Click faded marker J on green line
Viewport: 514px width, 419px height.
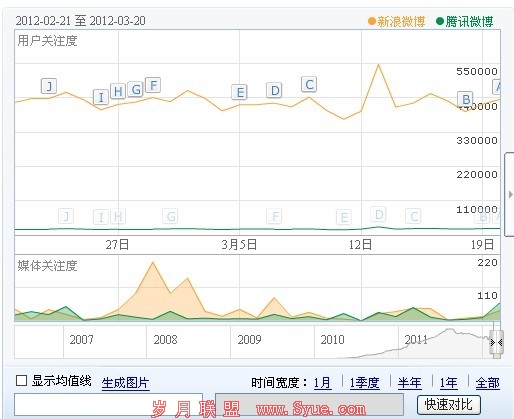click(x=66, y=216)
